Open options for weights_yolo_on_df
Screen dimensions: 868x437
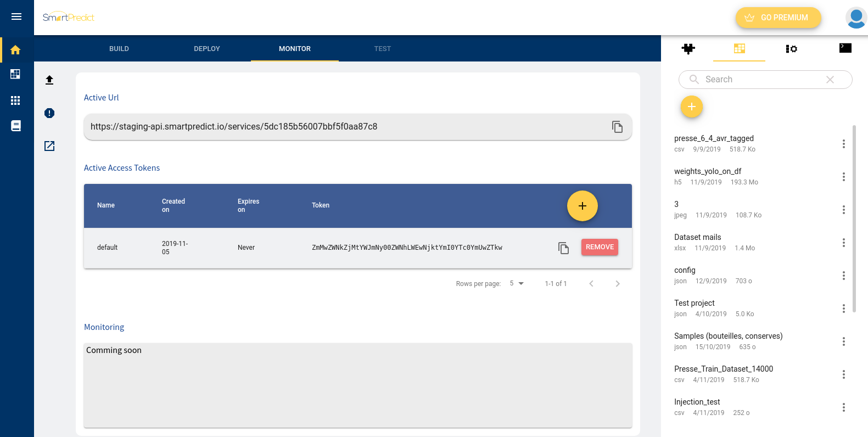pyautogui.click(x=843, y=177)
